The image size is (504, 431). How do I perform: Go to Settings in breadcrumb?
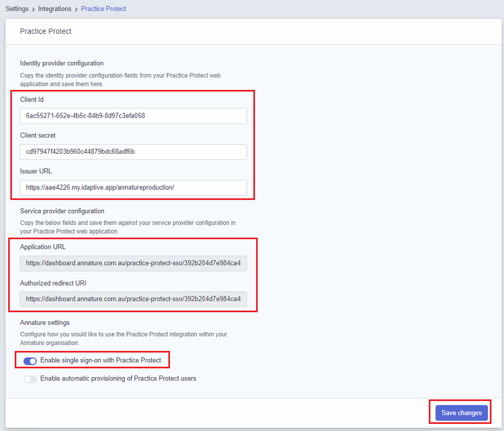[x=17, y=9]
